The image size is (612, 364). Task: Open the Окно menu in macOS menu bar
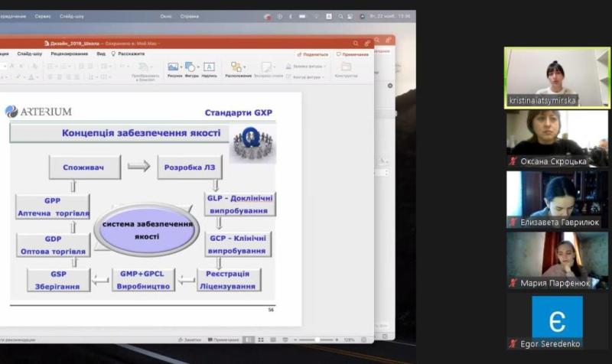166,16
